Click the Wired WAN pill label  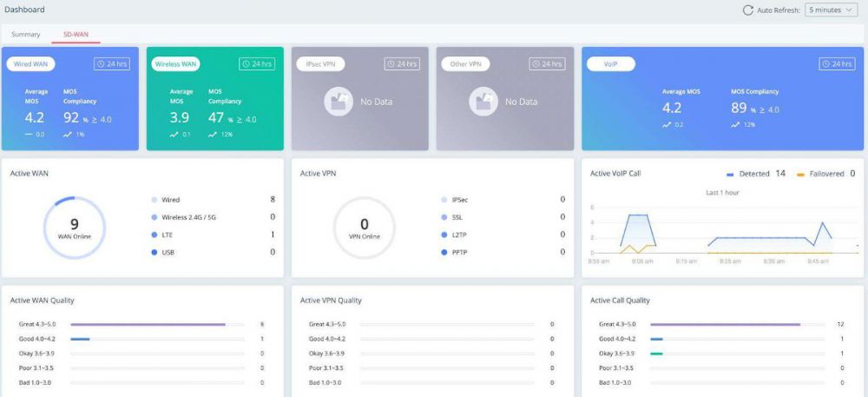[x=30, y=63]
